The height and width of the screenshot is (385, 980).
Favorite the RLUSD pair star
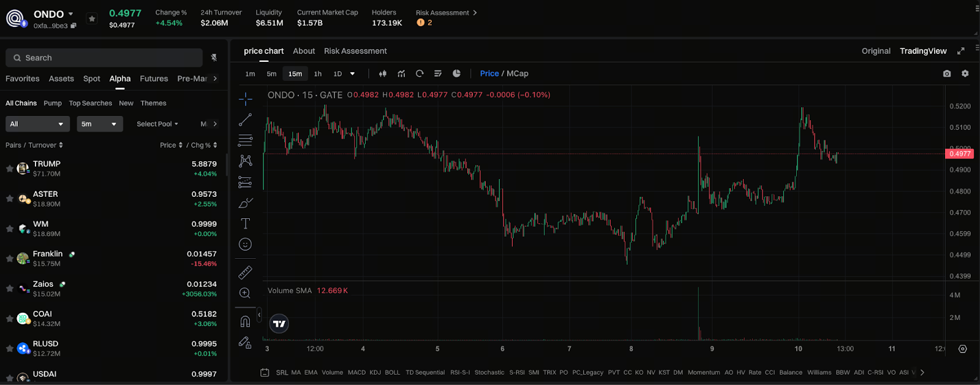click(x=10, y=349)
